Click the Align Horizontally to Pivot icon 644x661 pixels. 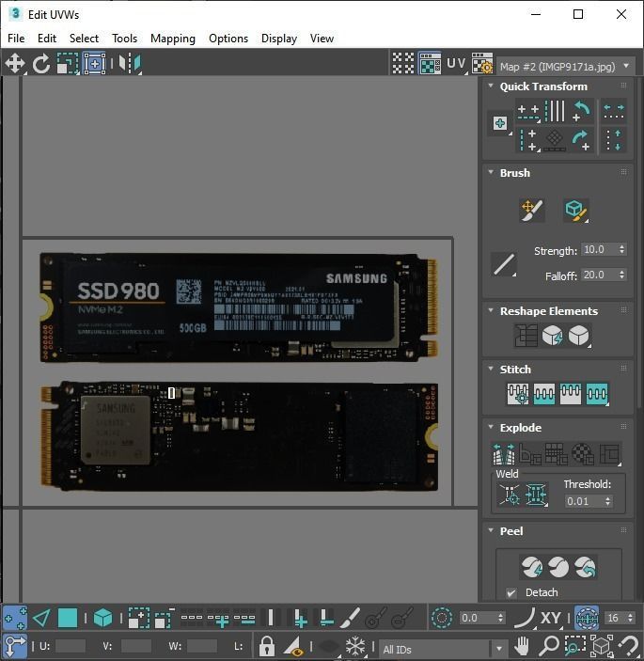click(528, 111)
